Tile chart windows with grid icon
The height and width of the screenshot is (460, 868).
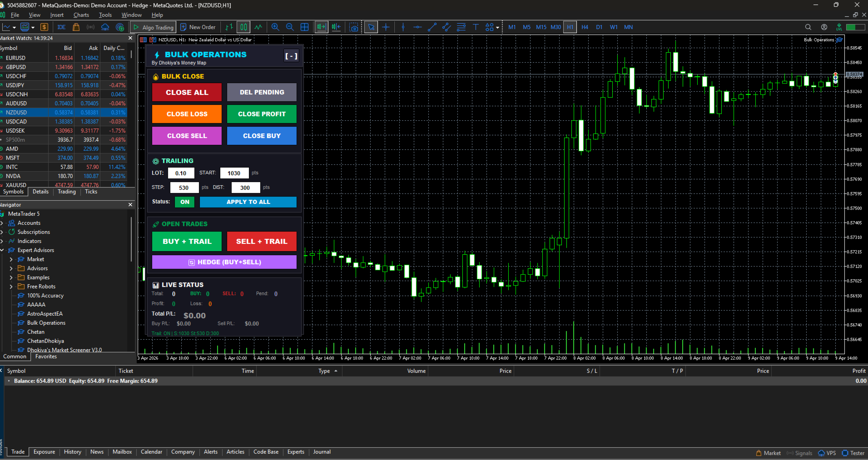click(305, 27)
